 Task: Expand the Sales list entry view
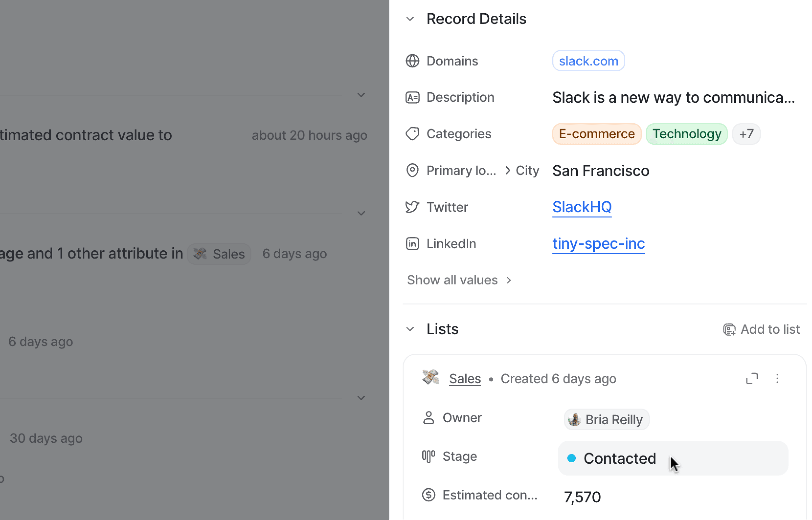pos(752,379)
